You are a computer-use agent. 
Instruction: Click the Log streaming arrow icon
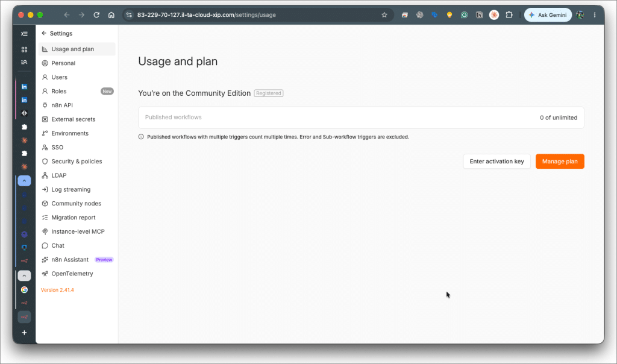pos(45,190)
